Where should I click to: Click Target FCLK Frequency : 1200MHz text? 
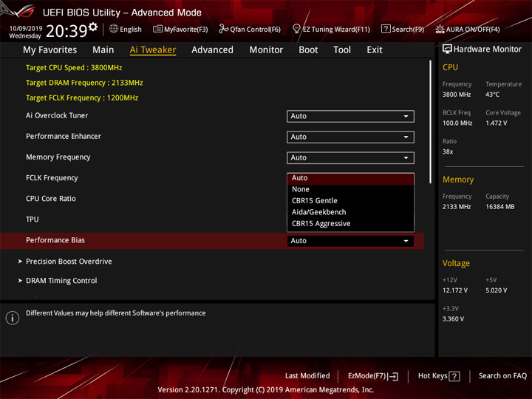point(82,98)
